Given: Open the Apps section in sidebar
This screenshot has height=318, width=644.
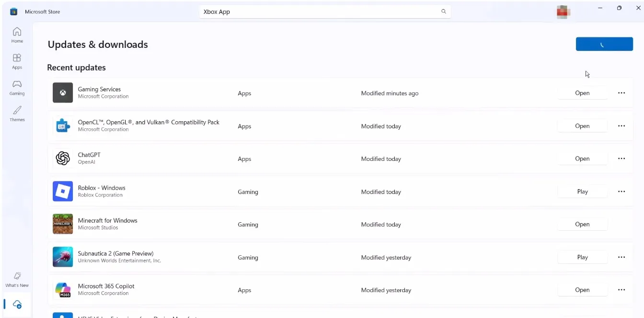Looking at the screenshot, I should [17, 61].
